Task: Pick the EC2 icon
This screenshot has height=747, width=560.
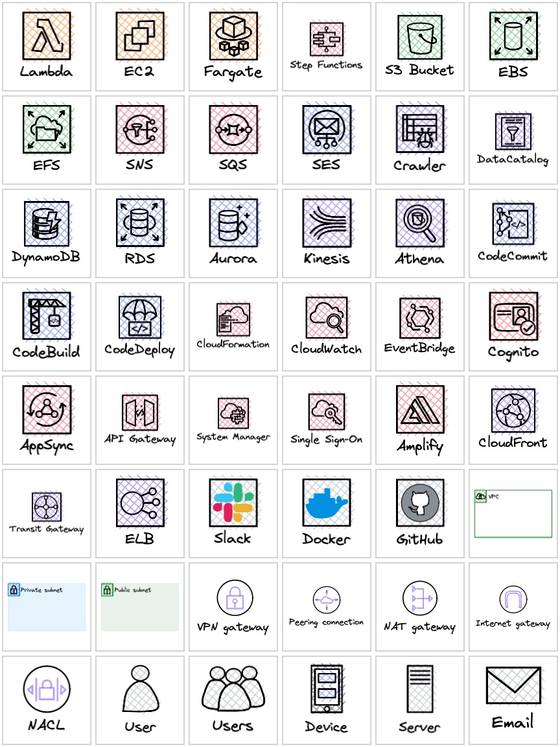Action: tap(140, 36)
